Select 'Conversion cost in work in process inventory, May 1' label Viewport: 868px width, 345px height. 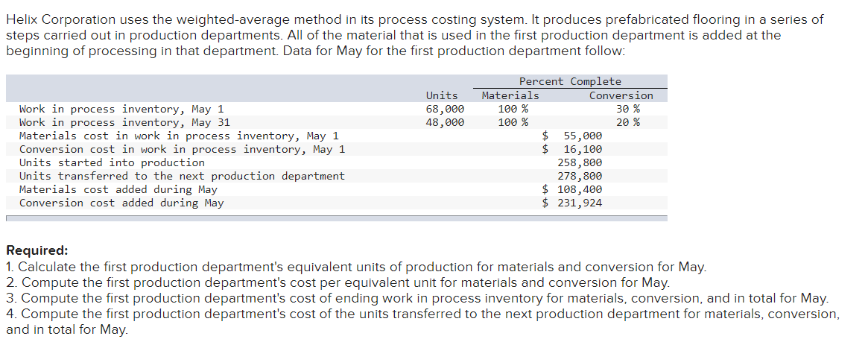(x=182, y=149)
